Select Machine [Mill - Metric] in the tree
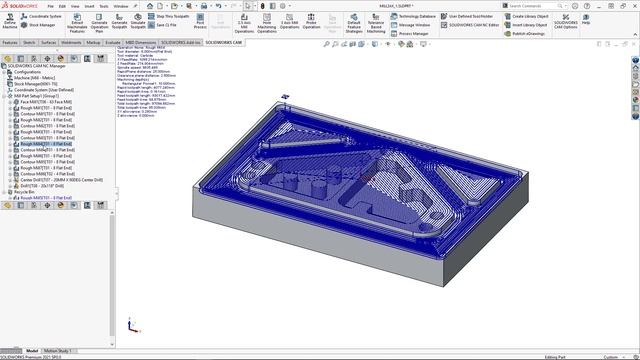640x360 pixels. (x=34, y=78)
